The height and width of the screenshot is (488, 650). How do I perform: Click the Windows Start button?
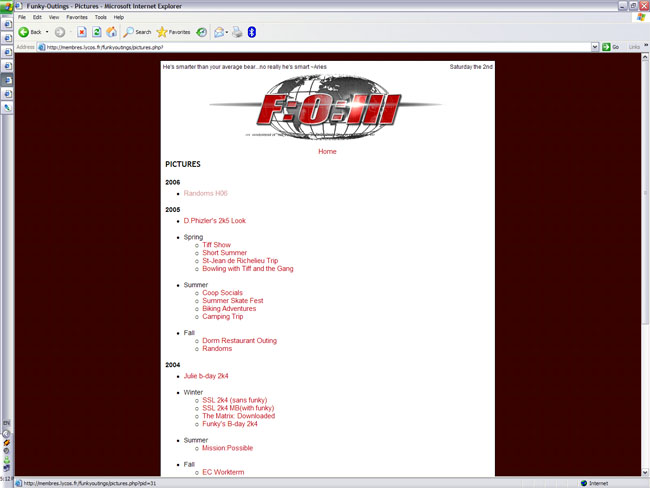[x=6, y=6]
